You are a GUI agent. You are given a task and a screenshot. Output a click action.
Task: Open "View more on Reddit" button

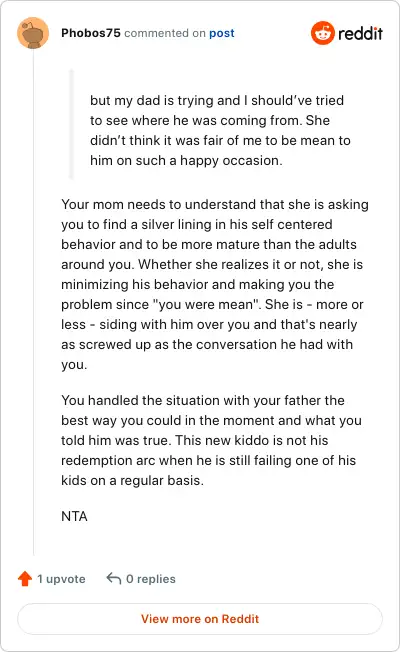point(200,619)
